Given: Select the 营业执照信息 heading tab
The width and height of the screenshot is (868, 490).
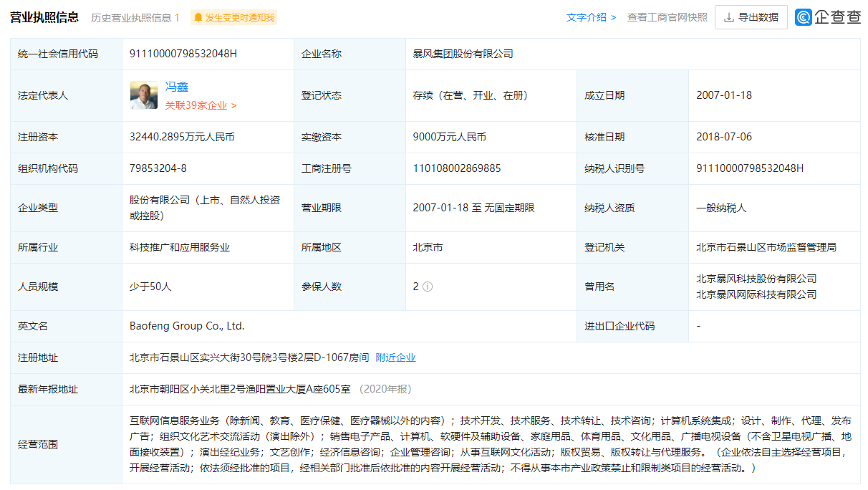Looking at the screenshot, I should click(x=44, y=17).
